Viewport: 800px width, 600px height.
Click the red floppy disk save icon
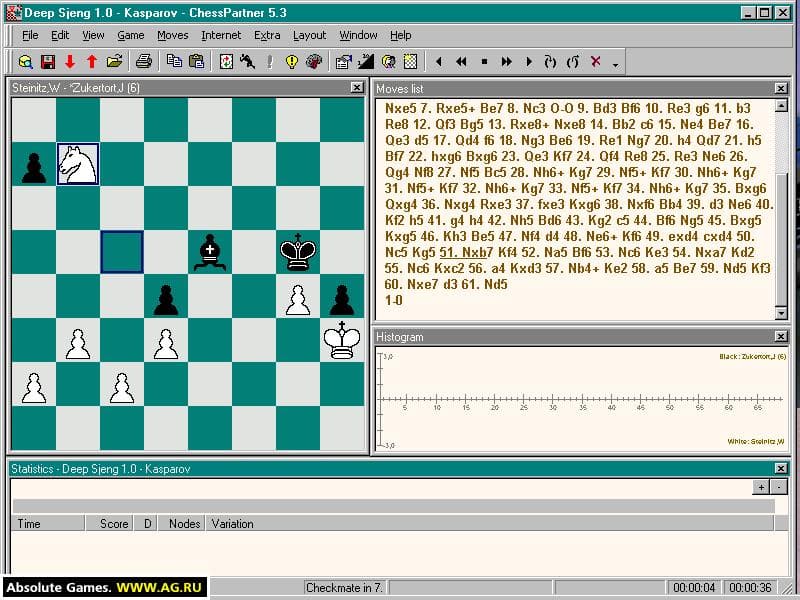(x=48, y=62)
